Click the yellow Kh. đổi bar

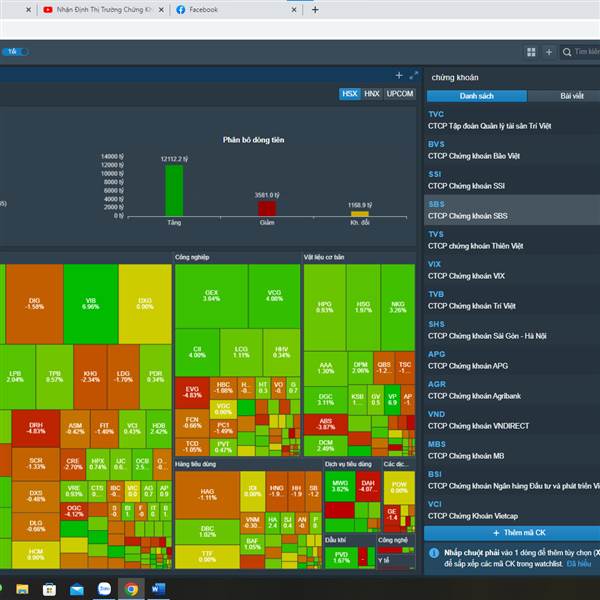pyautogui.click(x=360, y=214)
